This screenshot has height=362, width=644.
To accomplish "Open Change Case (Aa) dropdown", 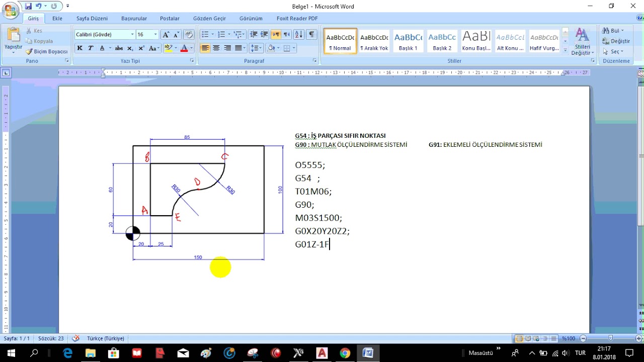I will point(154,48).
